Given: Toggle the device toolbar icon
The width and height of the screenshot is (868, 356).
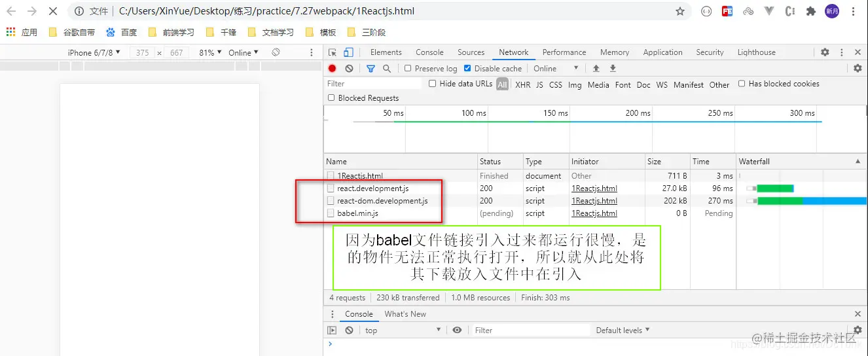Looking at the screenshot, I should [x=348, y=52].
